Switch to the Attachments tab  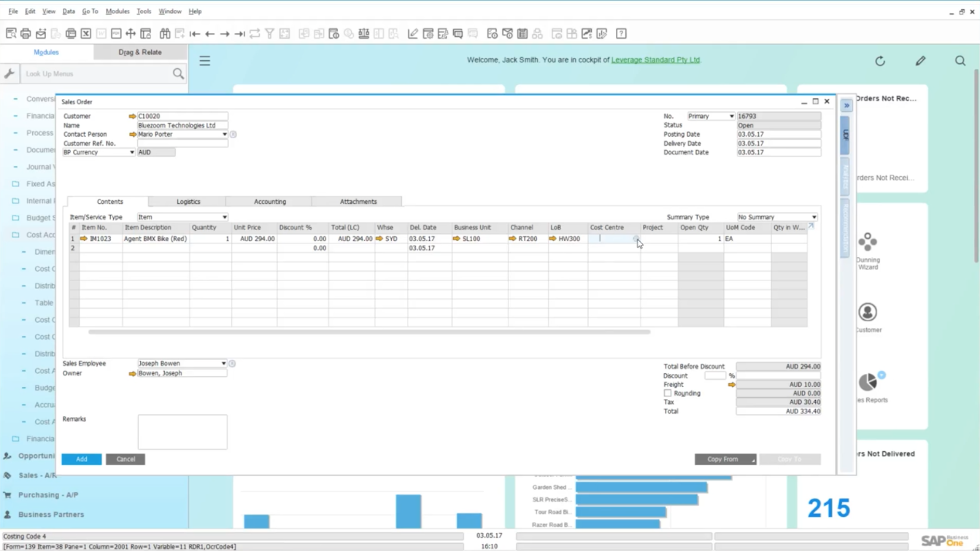coord(358,202)
